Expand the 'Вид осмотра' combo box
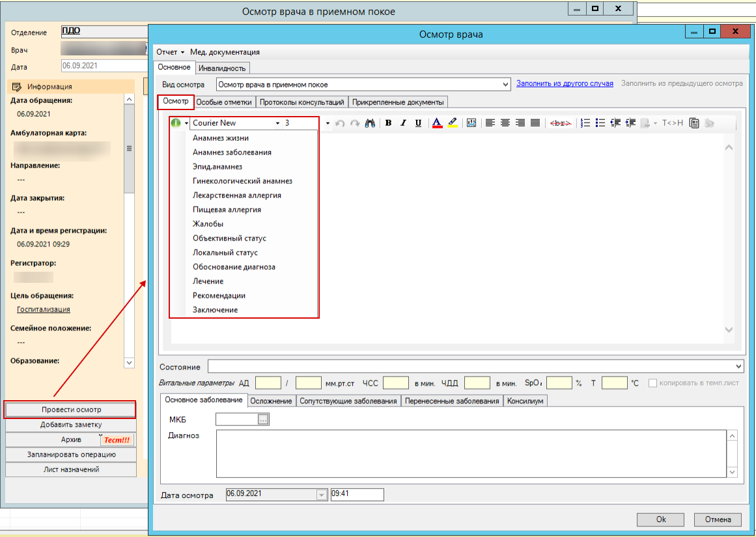Screen dimensions: 756x537 tap(505, 85)
